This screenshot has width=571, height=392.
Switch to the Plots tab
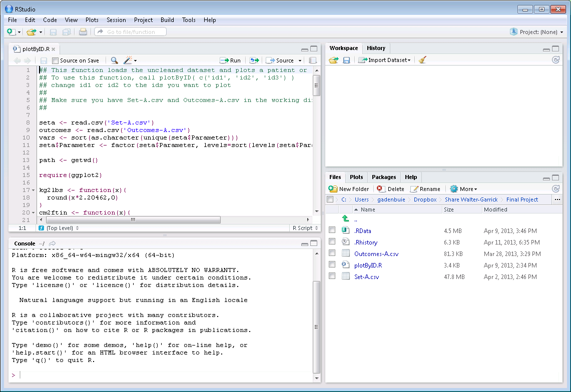pyautogui.click(x=356, y=177)
